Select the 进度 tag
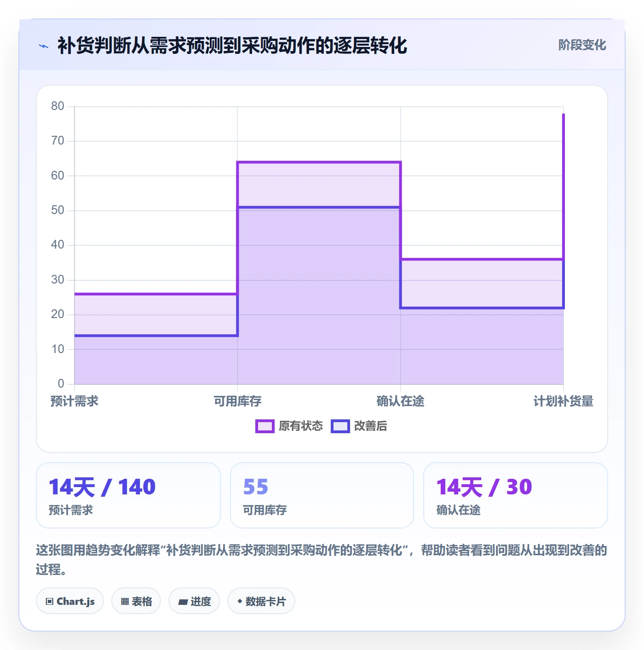This screenshot has width=644, height=650. click(x=194, y=601)
